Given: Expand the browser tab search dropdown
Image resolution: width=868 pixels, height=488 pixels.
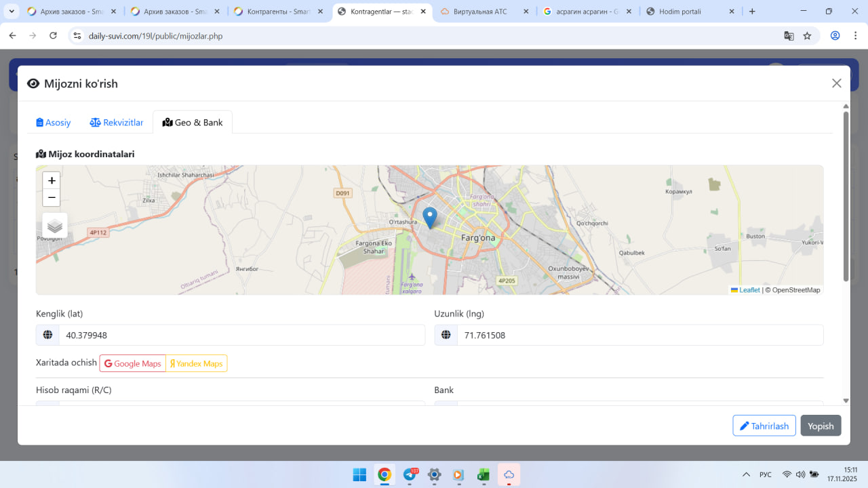Looking at the screenshot, I should (x=12, y=12).
